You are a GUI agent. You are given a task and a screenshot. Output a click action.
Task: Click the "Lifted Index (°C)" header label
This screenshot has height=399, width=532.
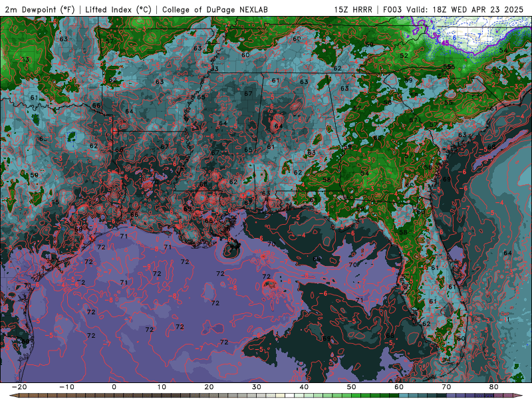(x=118, y=9)
